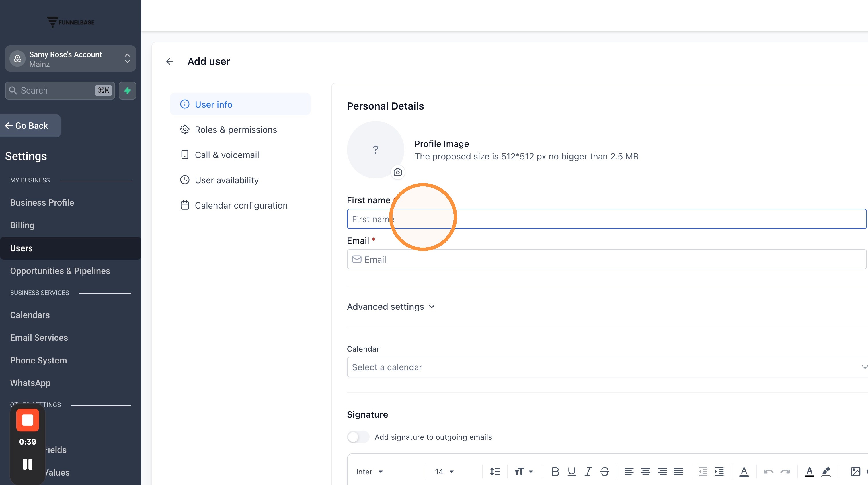Open the text style size dropdown
Viewport: 868px width, 485px height.
pos(523,472)
